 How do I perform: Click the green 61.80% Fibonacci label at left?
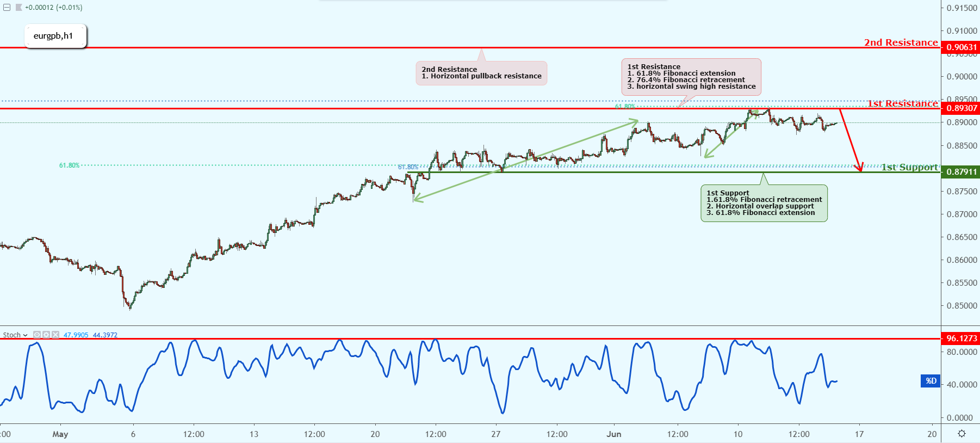pos(69,165)
